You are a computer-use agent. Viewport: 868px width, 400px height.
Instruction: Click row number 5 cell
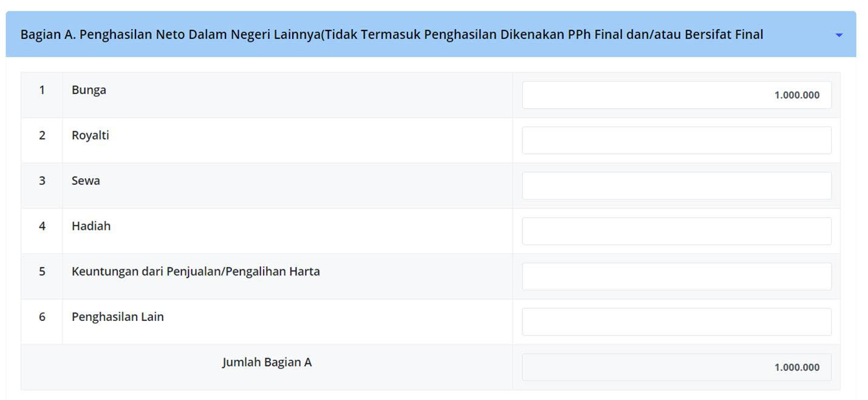click(x=42, y=271)
